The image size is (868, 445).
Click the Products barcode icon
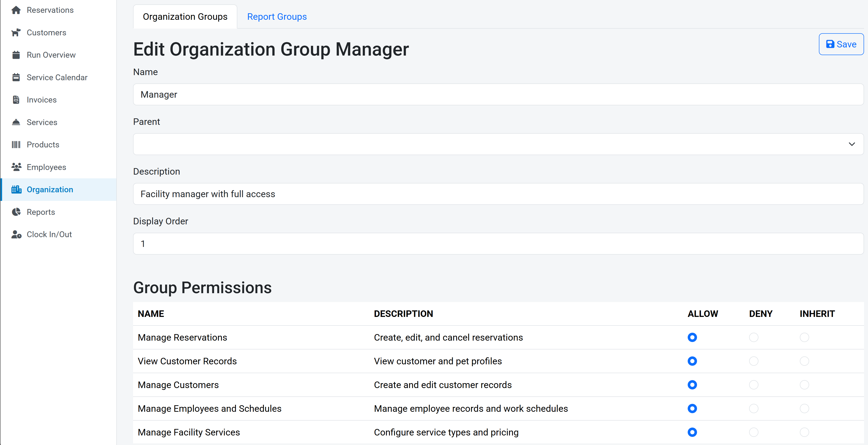16,145
